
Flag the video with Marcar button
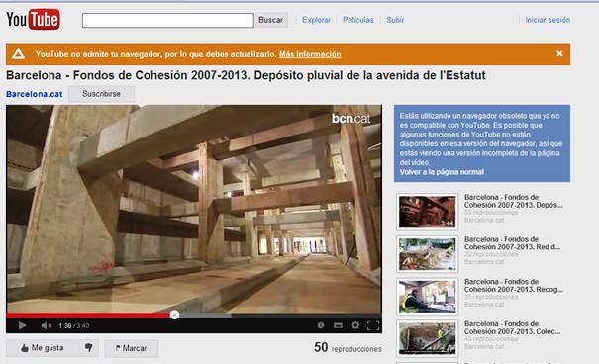tap(132, 348)
